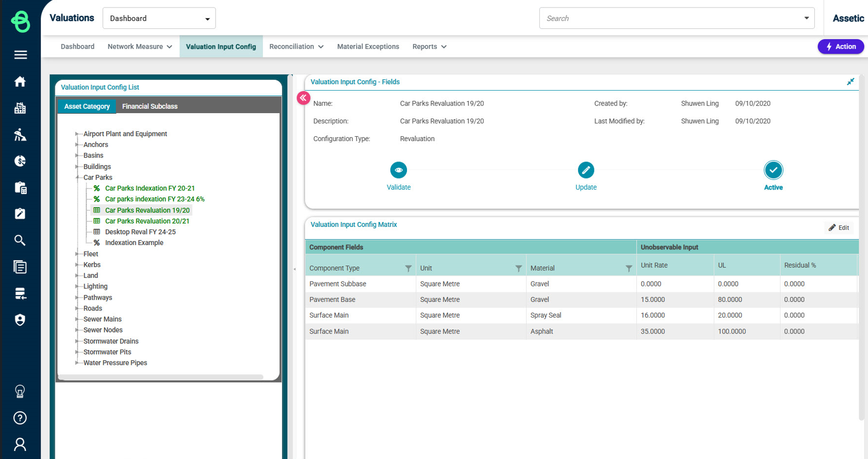Open the Dashboard module dropdown
Image resolution: width=868 pixels, height=459 pixels.
pyautogui.click(x=159, y=18)
